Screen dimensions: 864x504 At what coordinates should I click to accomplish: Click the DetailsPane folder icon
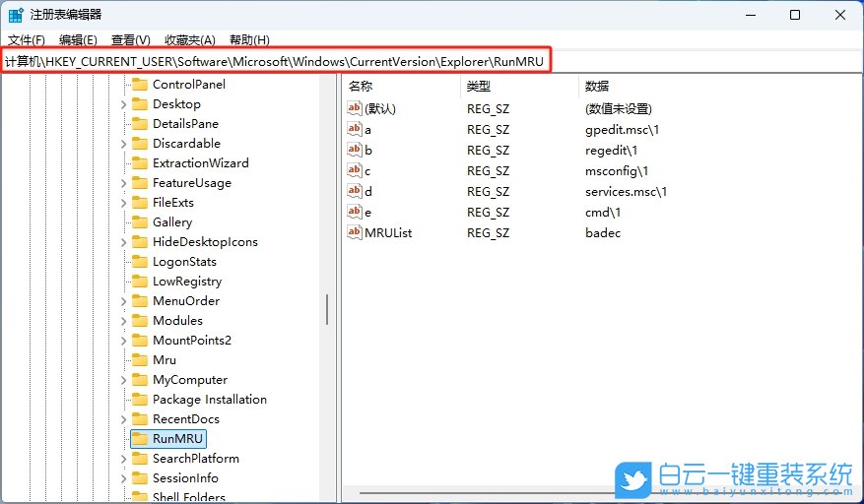tap(140, 124)
